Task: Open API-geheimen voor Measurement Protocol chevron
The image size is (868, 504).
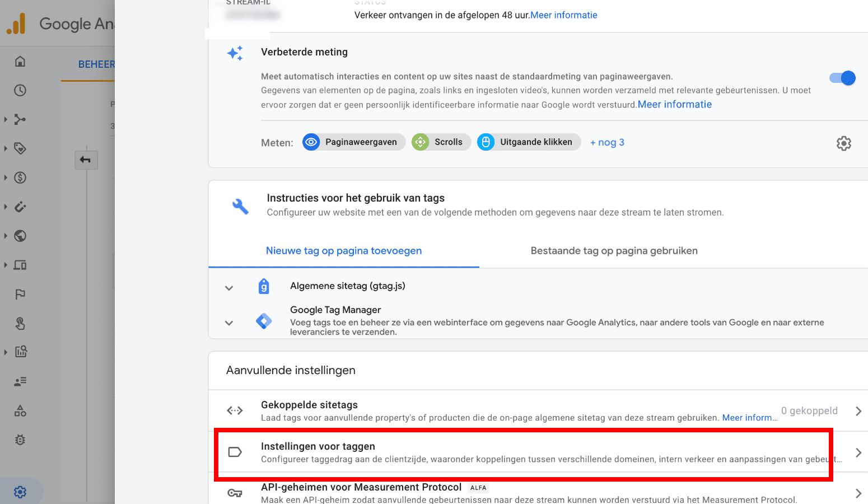Action: pyautogui.click(x=858, y=493)
